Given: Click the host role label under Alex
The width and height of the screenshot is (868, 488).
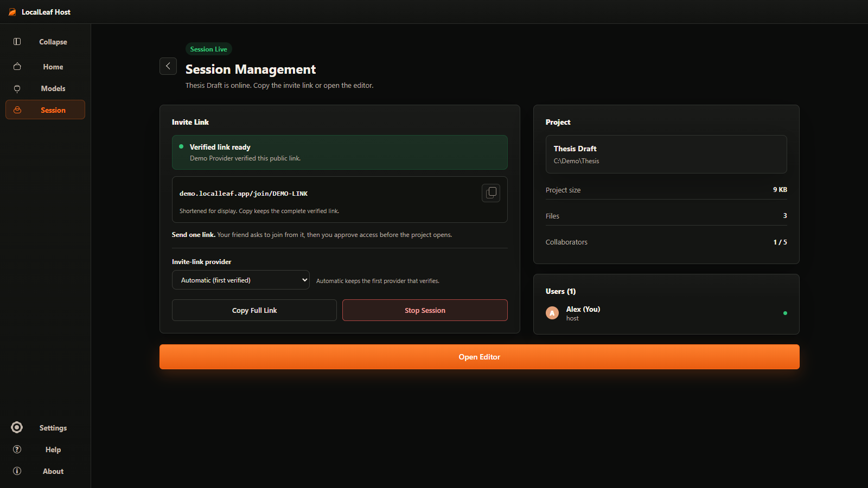Looking at the screenshot, I should tap(572, 318).
